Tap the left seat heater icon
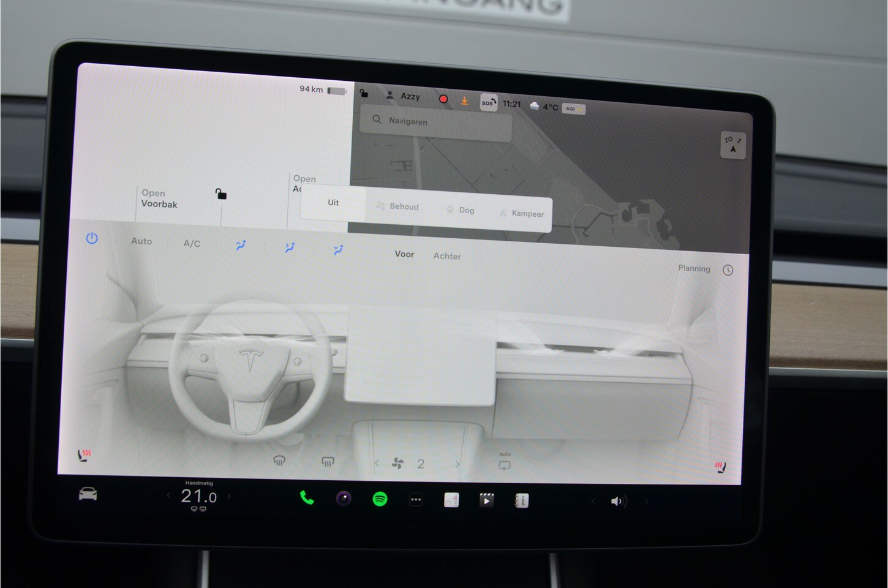The height and width of the screenshot is (588, 888). click(x=83, y=455)
